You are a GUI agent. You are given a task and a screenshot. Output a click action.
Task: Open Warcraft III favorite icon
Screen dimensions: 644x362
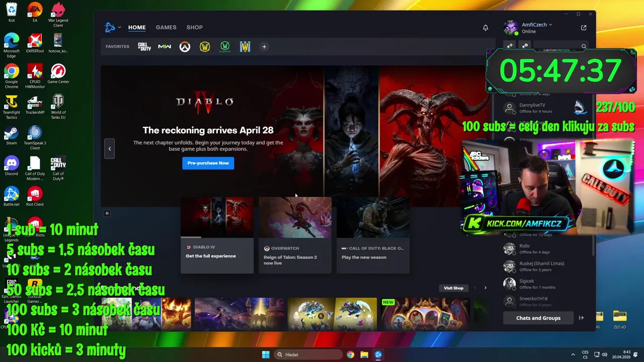pos(245,47)
